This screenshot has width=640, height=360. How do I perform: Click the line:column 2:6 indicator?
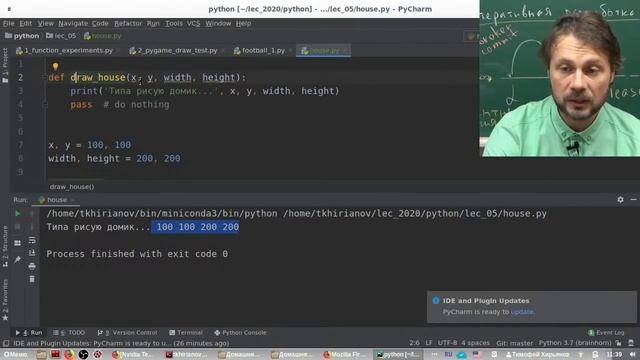414,343
